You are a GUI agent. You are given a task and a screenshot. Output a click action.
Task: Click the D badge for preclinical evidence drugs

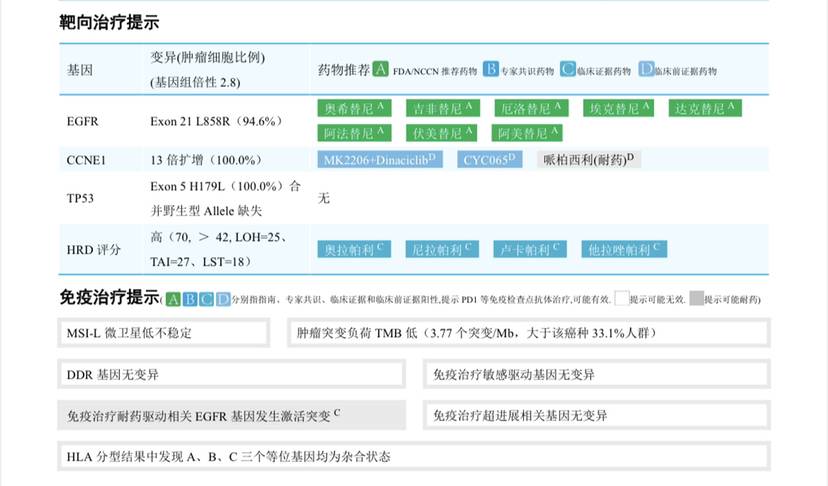[x=646, y=70]
